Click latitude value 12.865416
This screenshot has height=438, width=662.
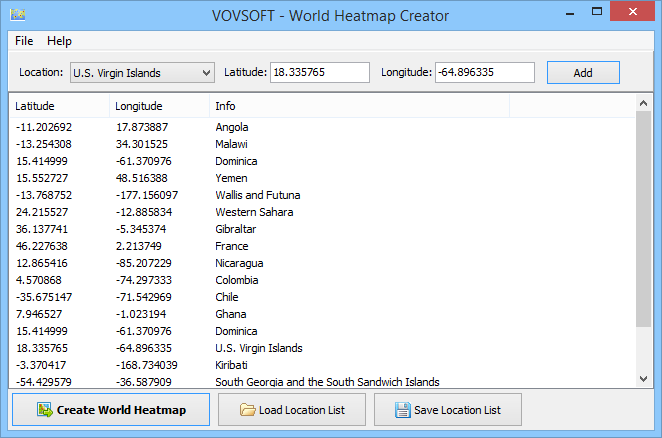(x=42, y=263)
